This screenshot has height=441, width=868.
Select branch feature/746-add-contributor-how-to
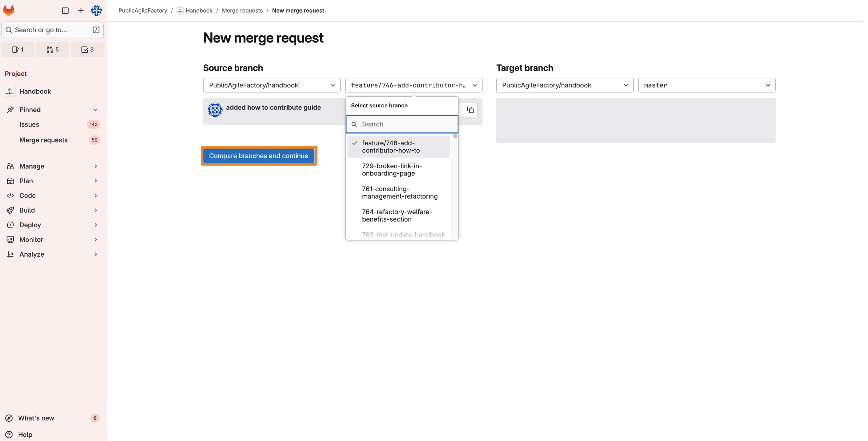point(398,147)
